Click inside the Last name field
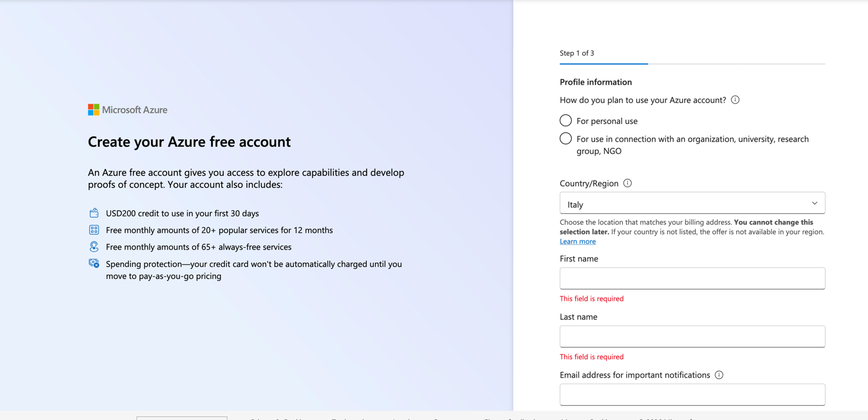The width and height of the screenshot is (868, 420). pos(692,336)
